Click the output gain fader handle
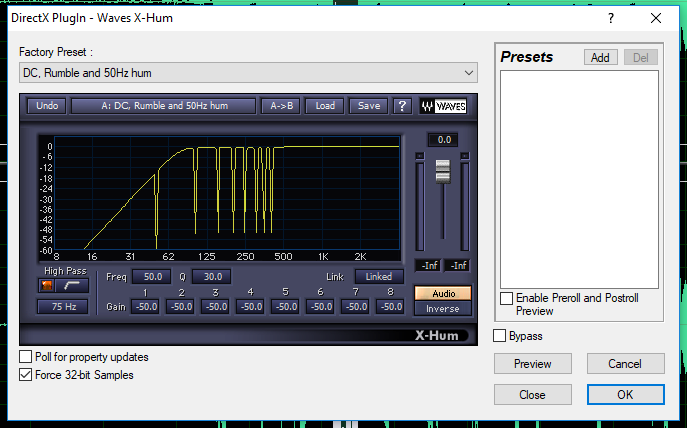 point(443,171)
